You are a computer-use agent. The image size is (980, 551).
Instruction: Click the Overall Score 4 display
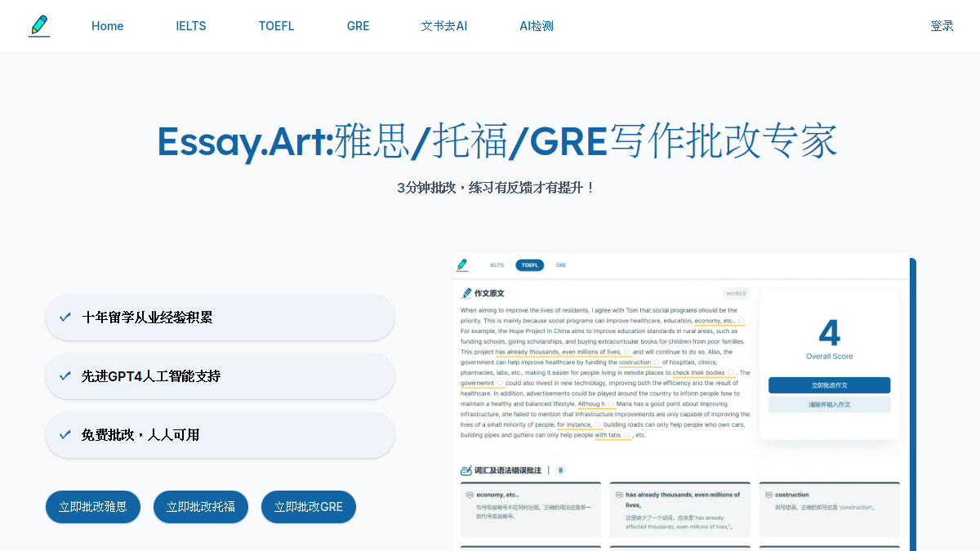[830, 339]
